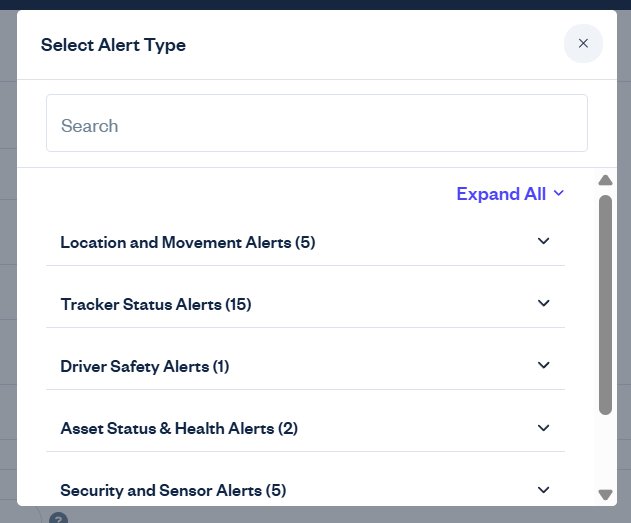Viewport: 631px width, 523px height.
Task: Click the scrollbar down arrow
Action: pyautogui.click(x=605, y=494)
